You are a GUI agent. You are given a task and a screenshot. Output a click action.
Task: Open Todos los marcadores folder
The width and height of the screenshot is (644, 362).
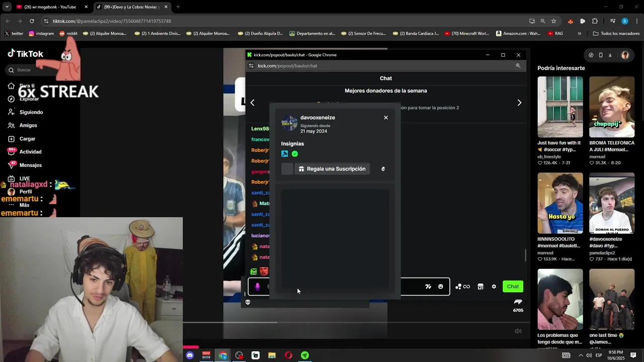(x=616, y=34)
